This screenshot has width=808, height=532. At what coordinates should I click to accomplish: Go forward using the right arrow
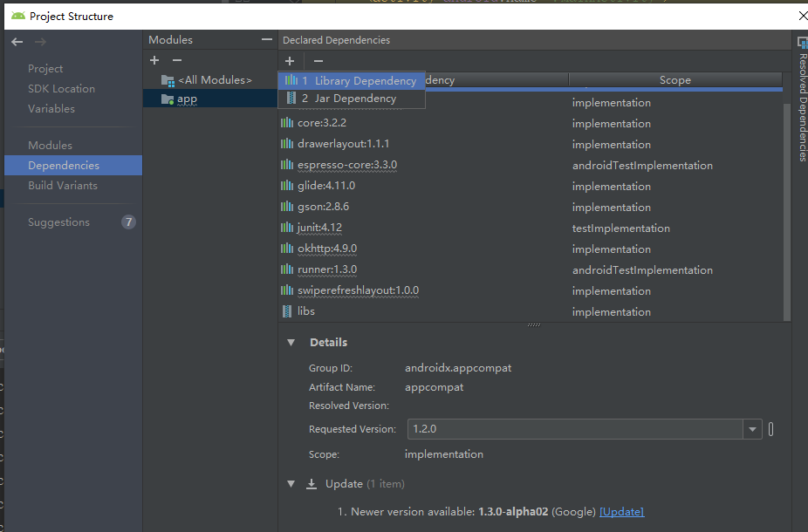tap(40, 42)
